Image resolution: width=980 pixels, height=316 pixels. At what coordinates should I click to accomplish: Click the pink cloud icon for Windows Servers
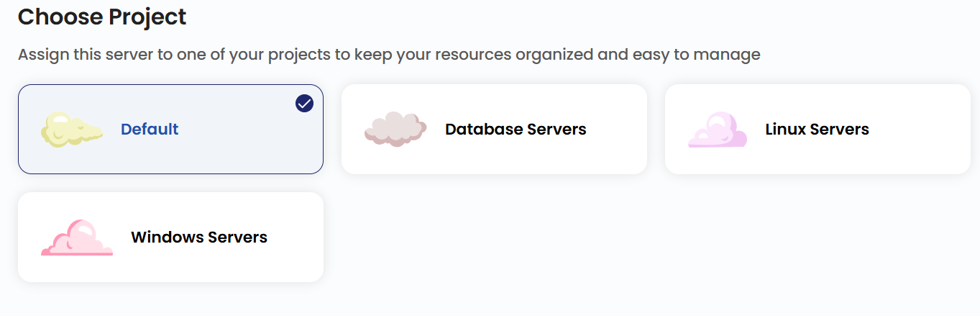pos(76,238)
